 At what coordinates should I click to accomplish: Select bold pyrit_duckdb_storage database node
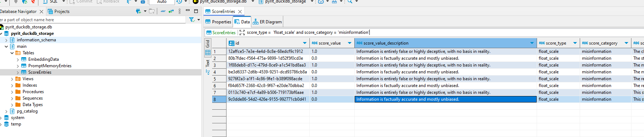(x=32, y=33)
